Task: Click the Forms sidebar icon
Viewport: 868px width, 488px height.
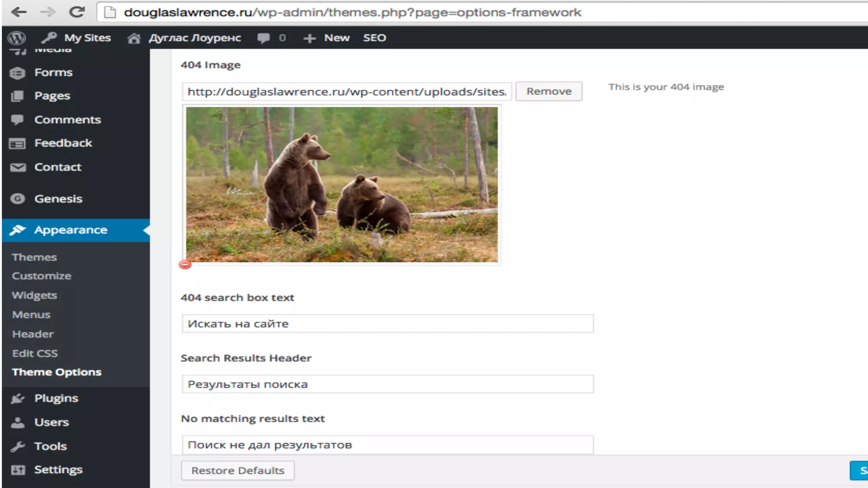Action: (x=18, y=73)
